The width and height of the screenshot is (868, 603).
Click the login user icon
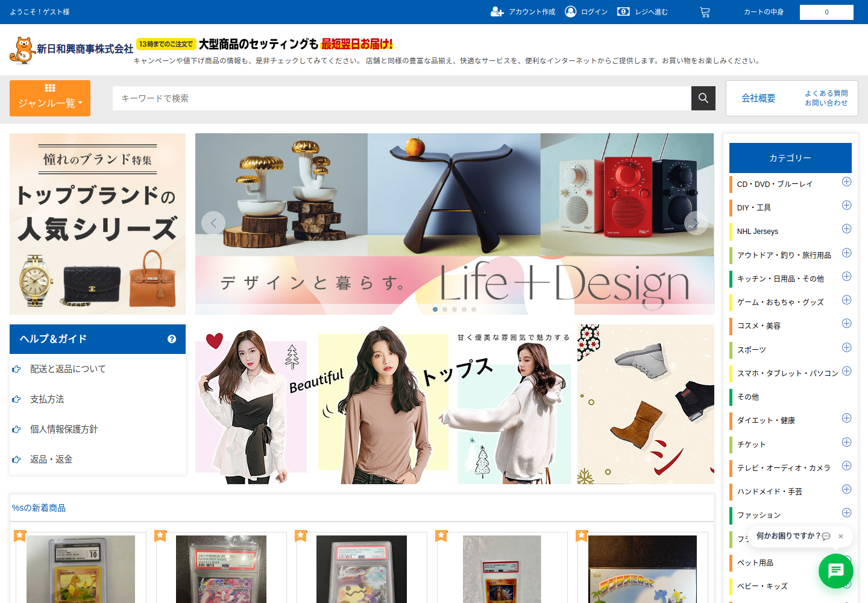[x=570, y=11]
